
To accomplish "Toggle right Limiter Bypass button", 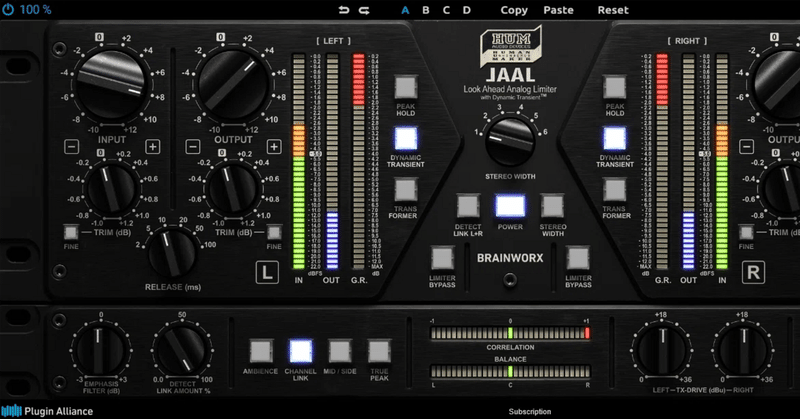I will 578,258.
